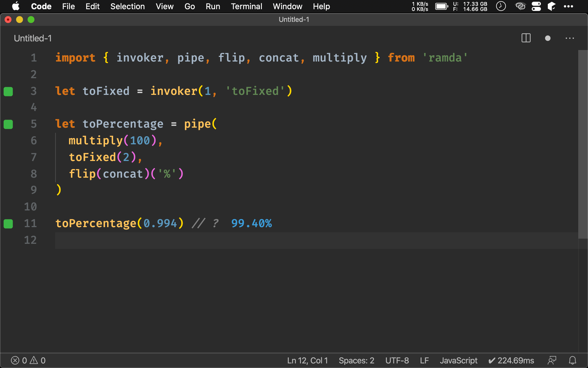Click the breadcrumb more options icon
The image size is (588, 368).
[x=570, y=39]
